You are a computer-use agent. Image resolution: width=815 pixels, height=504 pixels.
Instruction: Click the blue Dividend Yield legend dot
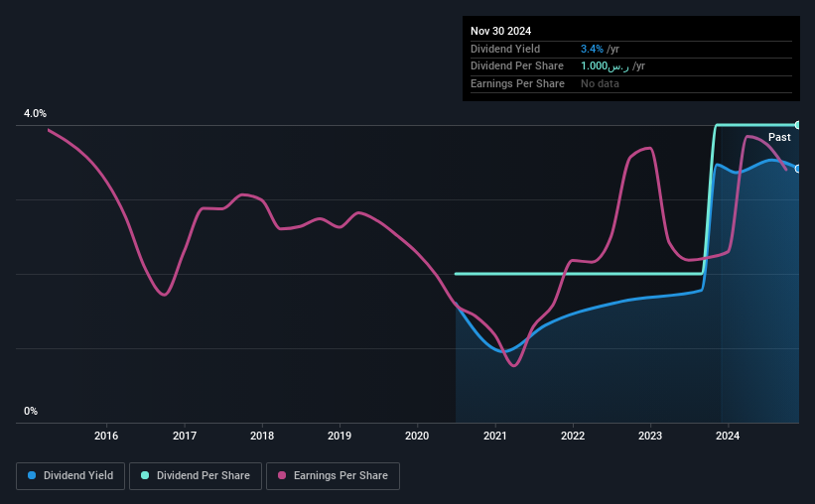tap(32, 475)
